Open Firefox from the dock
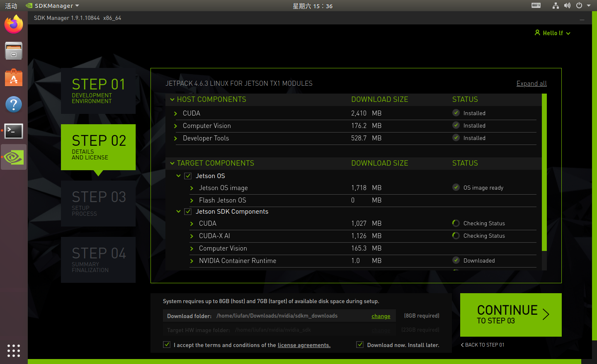Image resolution: width=597 pixels, height=364 pixels. coord(14,24)
